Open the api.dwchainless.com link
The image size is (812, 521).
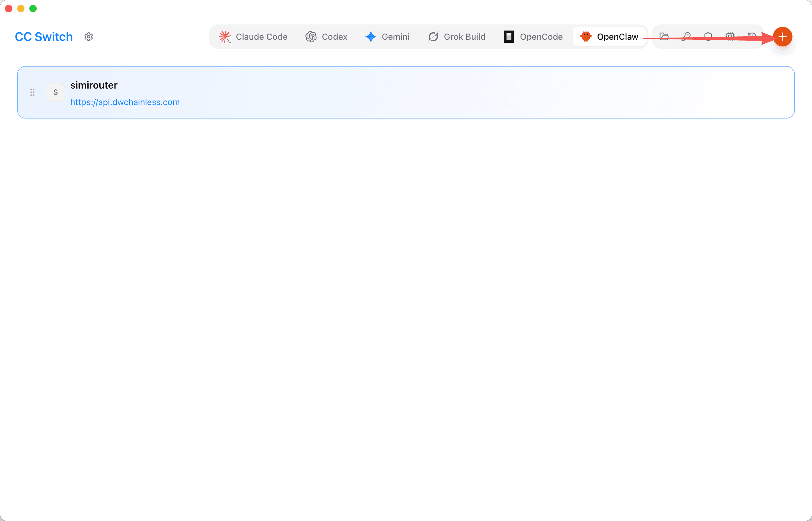pyautogui.click(x=125, y=102)
